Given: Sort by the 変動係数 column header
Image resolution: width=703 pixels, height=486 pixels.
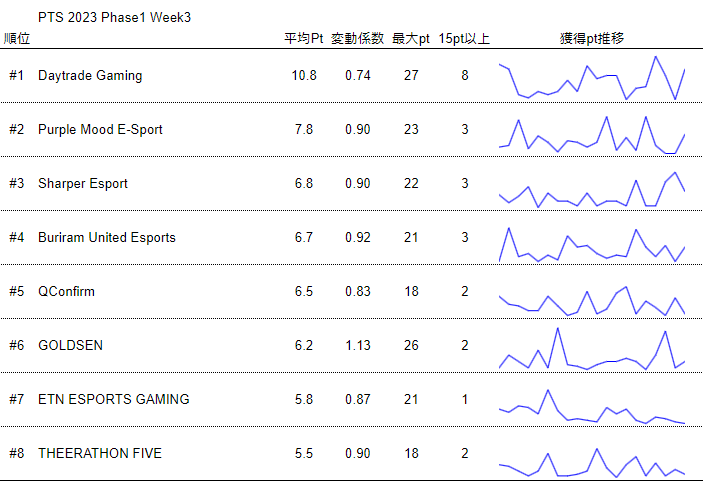Looking at the screenshot, I should (x=357, y=39).
